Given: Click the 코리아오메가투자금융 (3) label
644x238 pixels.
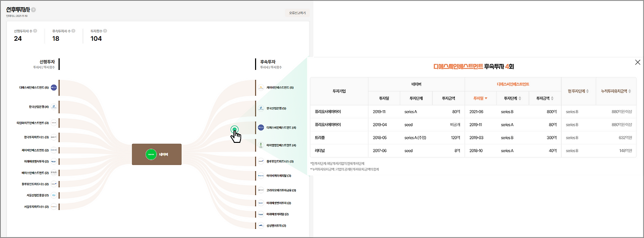Looking at the screenshot, I should [x=281, y=190].
